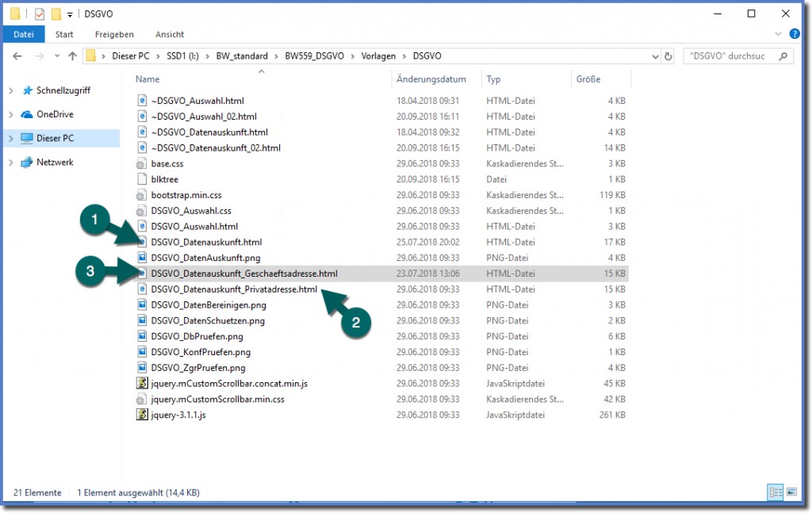Expand the Netzwerk tree node
The height and width of the screenshot is (513, 812).
tap(10, 163)
